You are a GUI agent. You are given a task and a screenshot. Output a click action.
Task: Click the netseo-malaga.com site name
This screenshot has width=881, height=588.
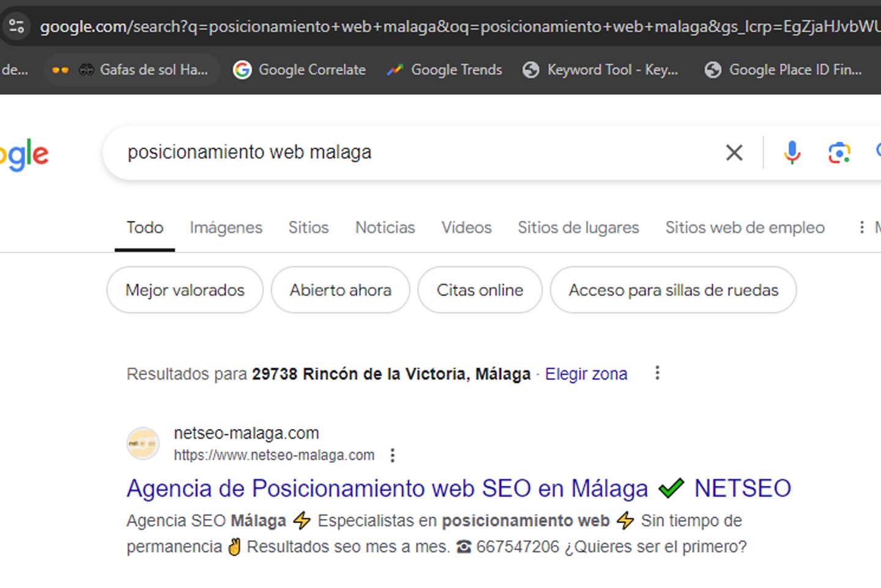pos(246,433)
